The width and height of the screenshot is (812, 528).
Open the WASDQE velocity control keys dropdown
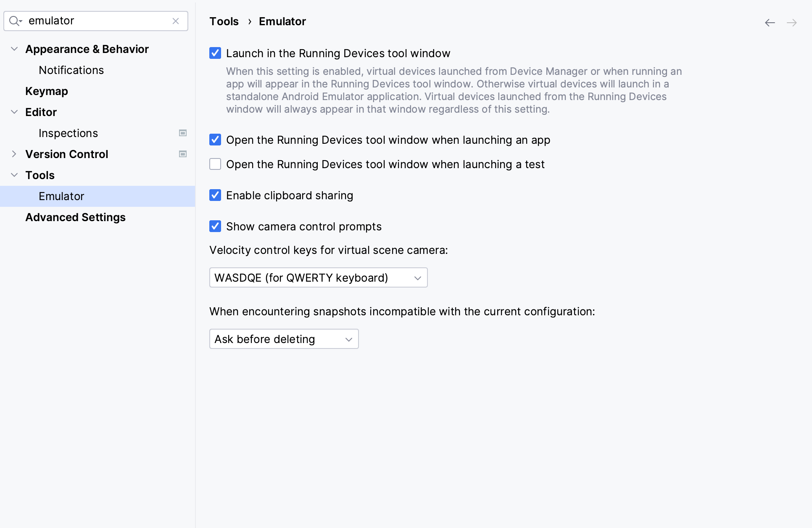(318, 278)
